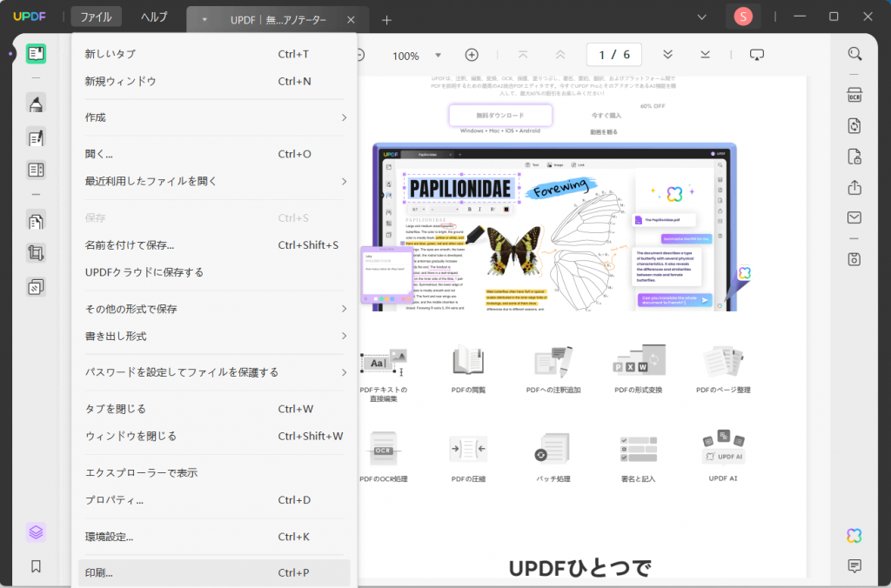The height and width of the screenshot is (588, 891).
Task: Open the UPDF AI colorful icon
Action: (854, 536)
